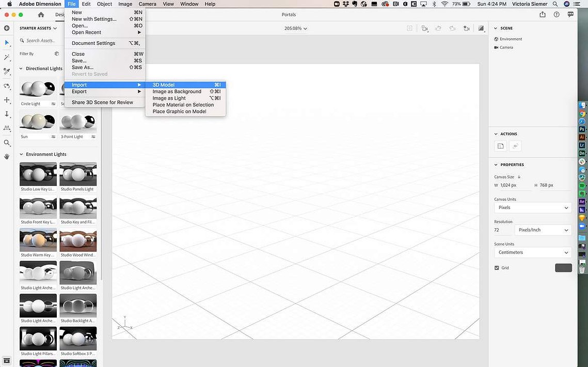Choose Image as Background menu item
Screen dimensions: 588x367
pos(186,91)
